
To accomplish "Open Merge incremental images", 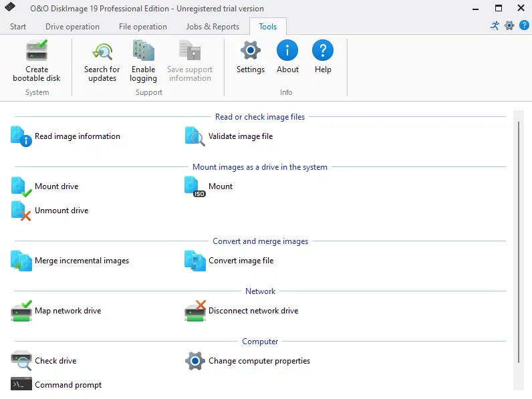I will tap(82, 261).
